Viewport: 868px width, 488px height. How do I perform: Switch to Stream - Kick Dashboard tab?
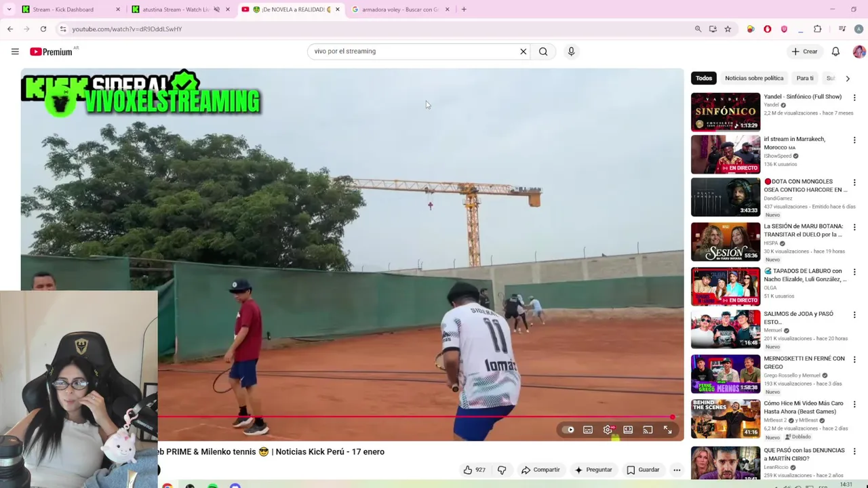click(71, 9)
